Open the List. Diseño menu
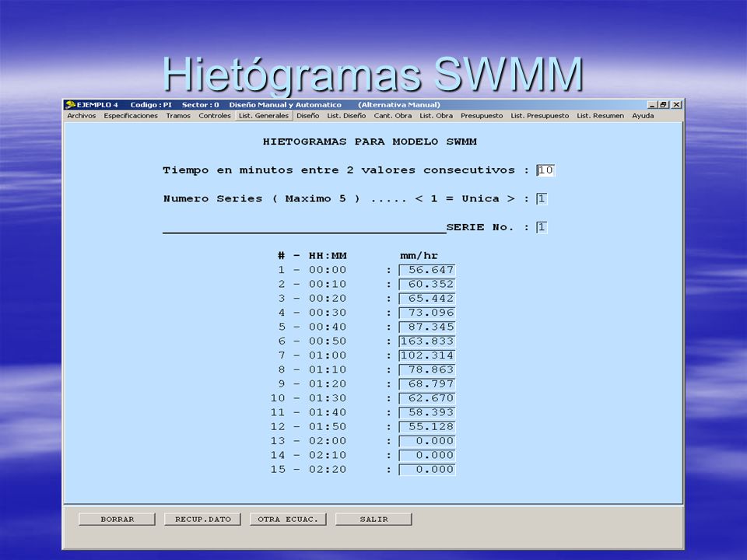Image resolution: width=747 pixels, height=560 pixels. (x=346, y=116)
